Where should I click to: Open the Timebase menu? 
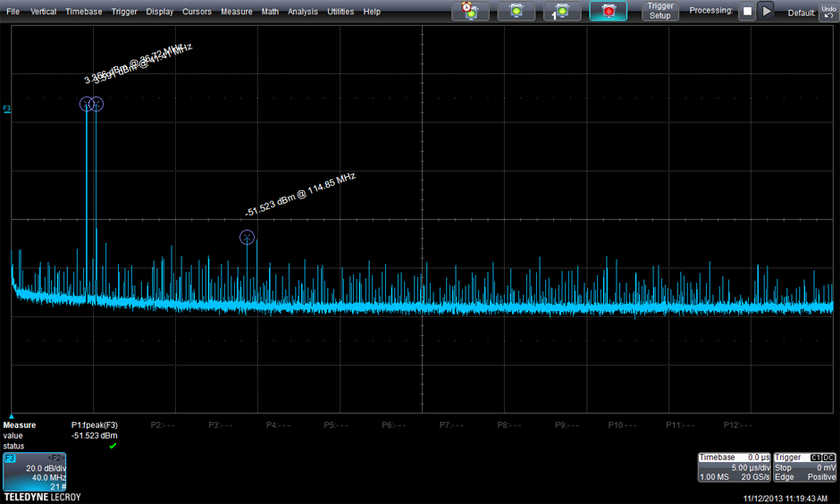coord(83,12)
